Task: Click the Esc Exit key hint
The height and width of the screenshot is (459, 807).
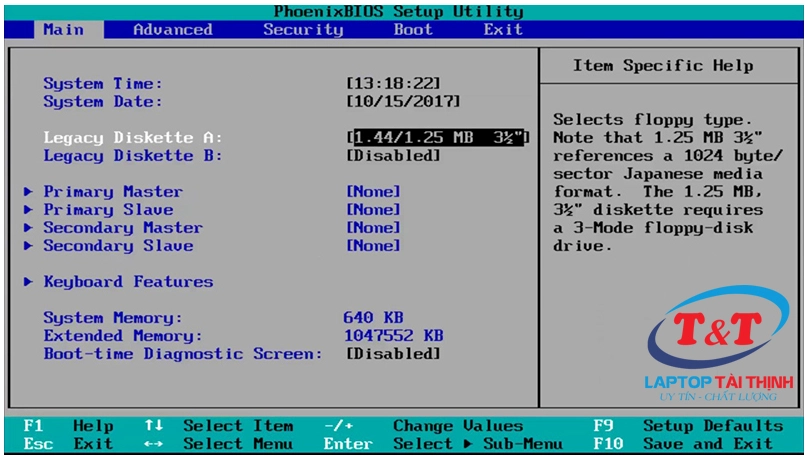Action: [68, 444]
